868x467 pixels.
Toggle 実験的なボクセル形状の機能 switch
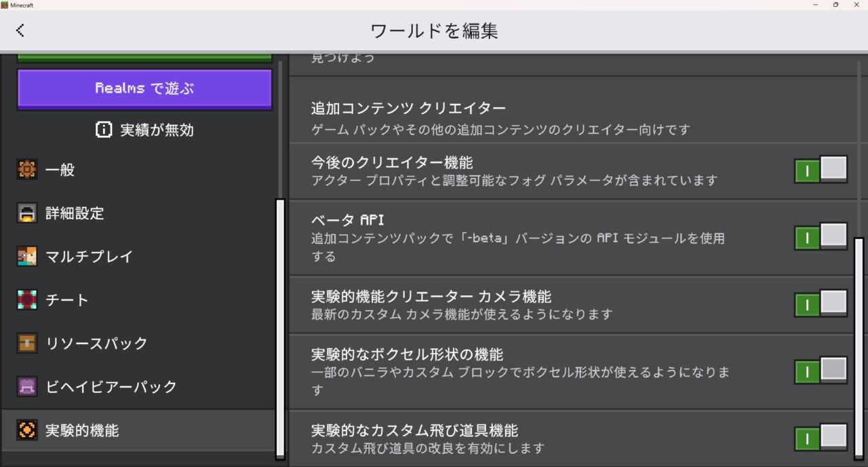(821, 371)
